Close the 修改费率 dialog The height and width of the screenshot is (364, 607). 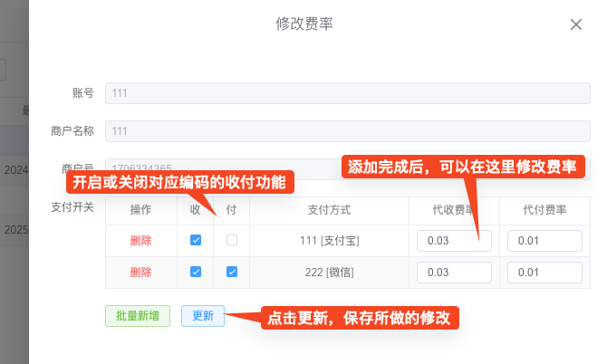point(575,24)
